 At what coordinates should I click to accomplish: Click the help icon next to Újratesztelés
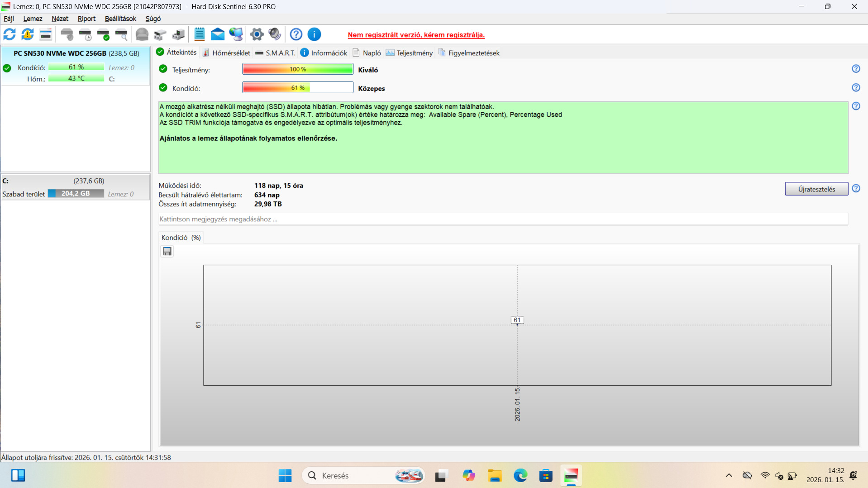[856, 189]
